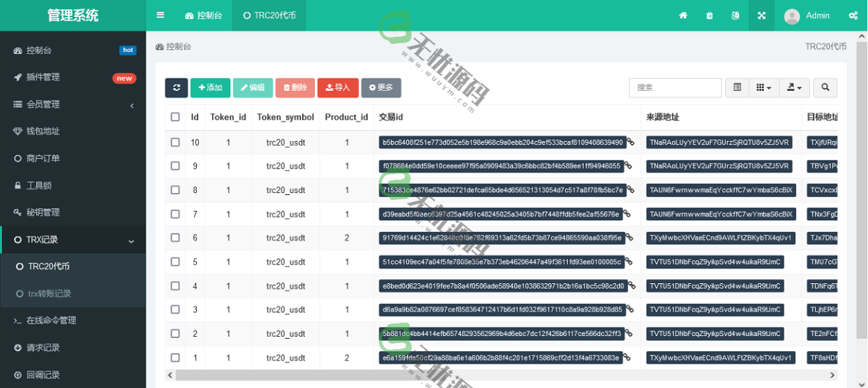Select the checkbox for row Id 5
Image resolution: width=868 pixels, height=388 pixels.
pos(175,262)
